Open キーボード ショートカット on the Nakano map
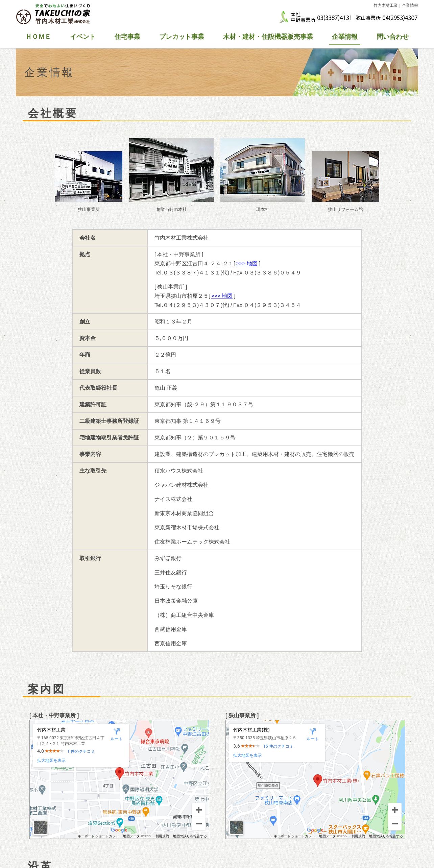Viewport: 434px width, 868px height. (x=98, y=836)
